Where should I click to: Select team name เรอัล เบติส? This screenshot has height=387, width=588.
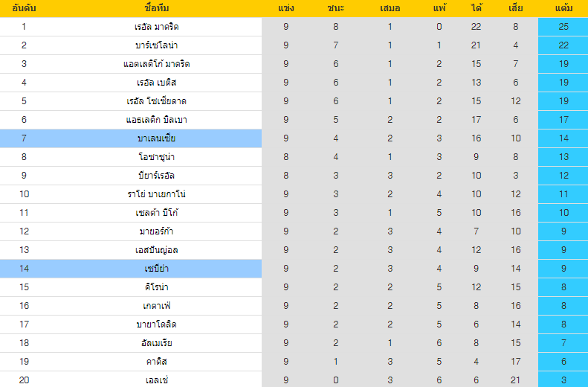point(157,83)
